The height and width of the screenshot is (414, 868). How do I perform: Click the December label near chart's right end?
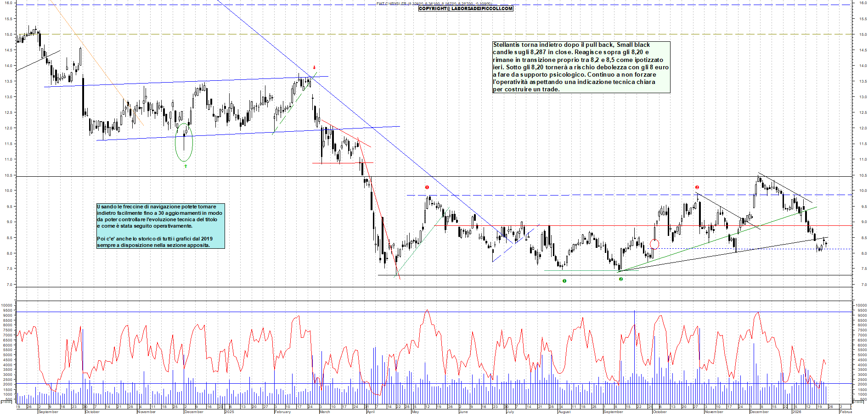pos(759,412)
